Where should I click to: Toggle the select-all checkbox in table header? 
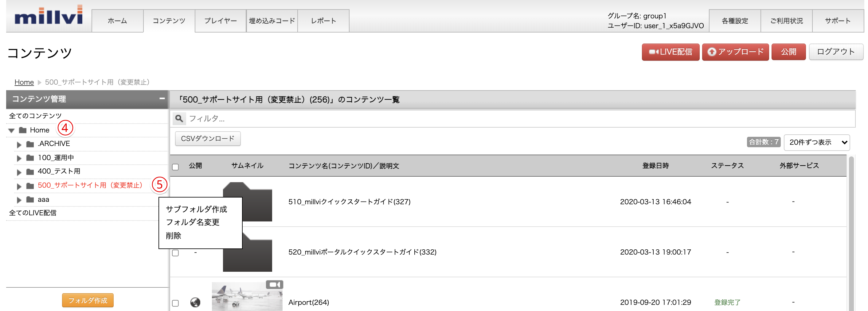(x=176, y=167)
